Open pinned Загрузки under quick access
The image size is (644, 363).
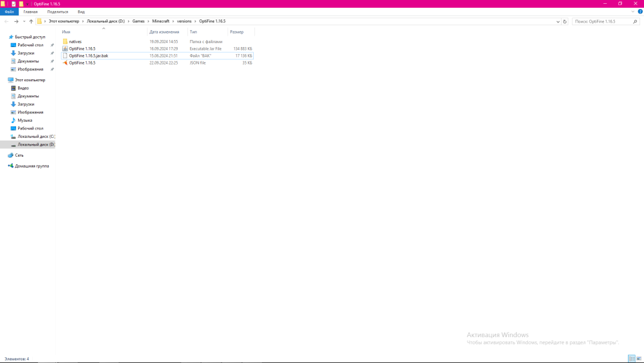[26, 53]
